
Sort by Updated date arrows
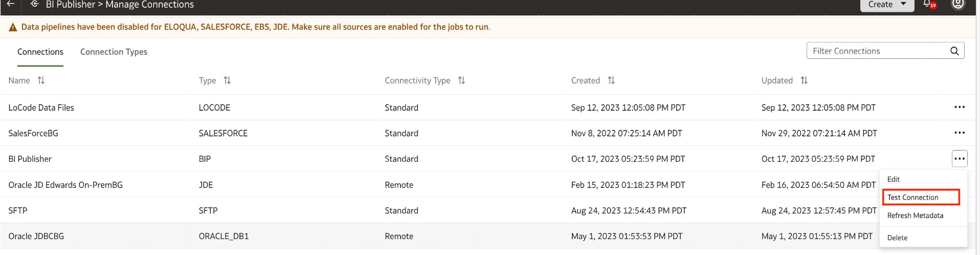[x=804, y=80]
